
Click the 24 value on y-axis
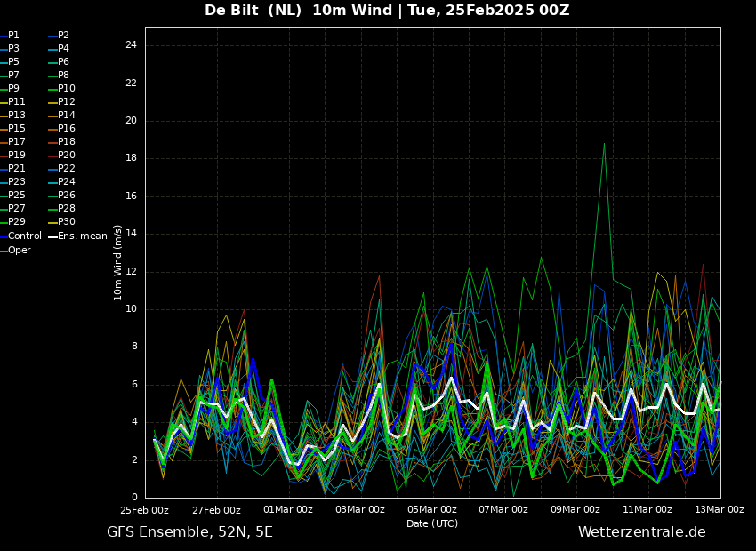tap(131, 45)
